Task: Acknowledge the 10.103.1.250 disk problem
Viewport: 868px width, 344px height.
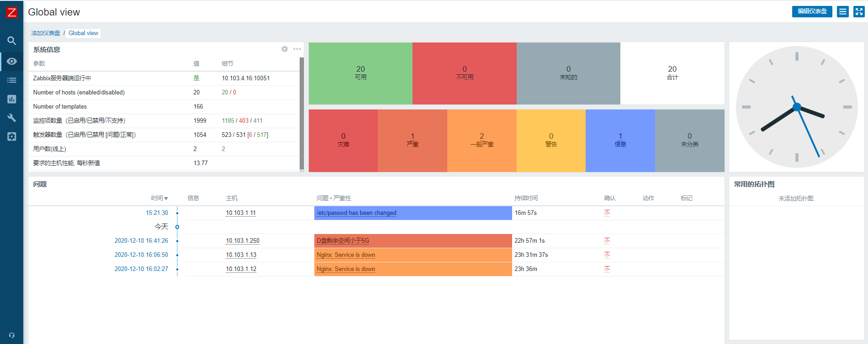Action: [x=607, y=241]
